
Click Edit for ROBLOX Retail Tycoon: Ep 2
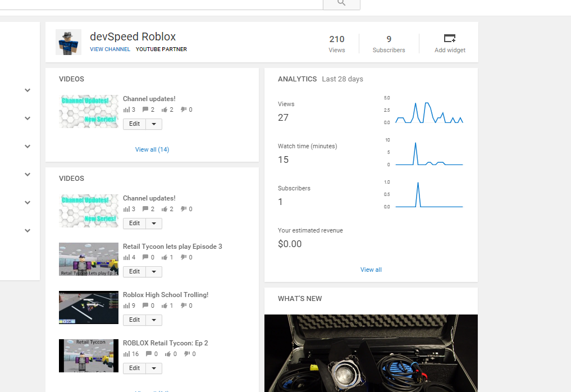click(x=134, y=368)
